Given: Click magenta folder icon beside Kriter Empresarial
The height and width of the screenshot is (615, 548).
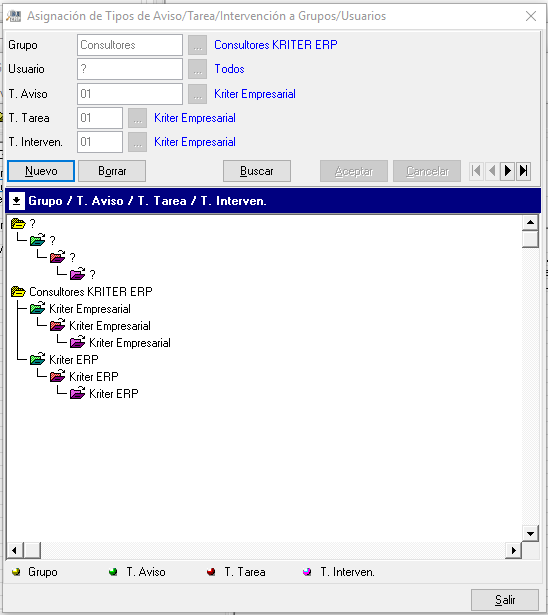Looking at the screenshot, I should pos(78,342).
